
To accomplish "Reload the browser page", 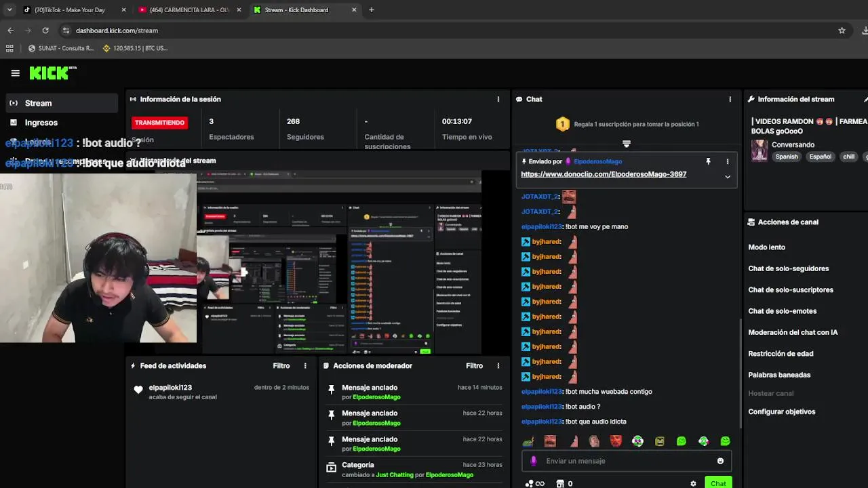I will [45, 30].
